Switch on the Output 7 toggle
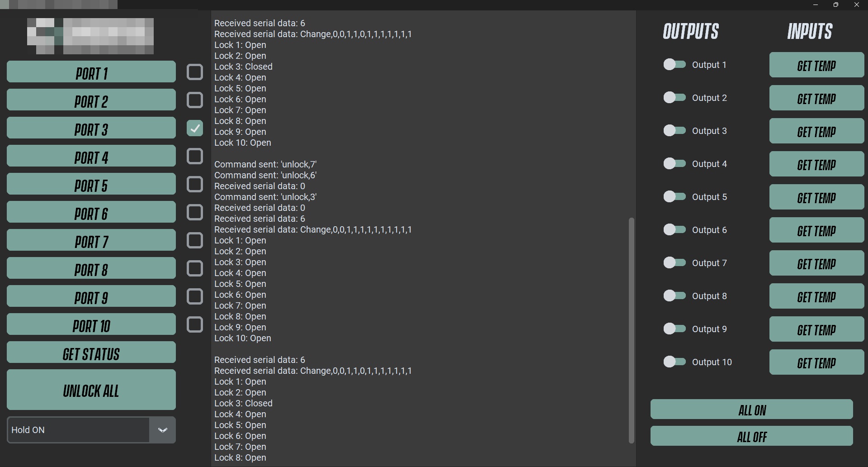 point(675,262)
